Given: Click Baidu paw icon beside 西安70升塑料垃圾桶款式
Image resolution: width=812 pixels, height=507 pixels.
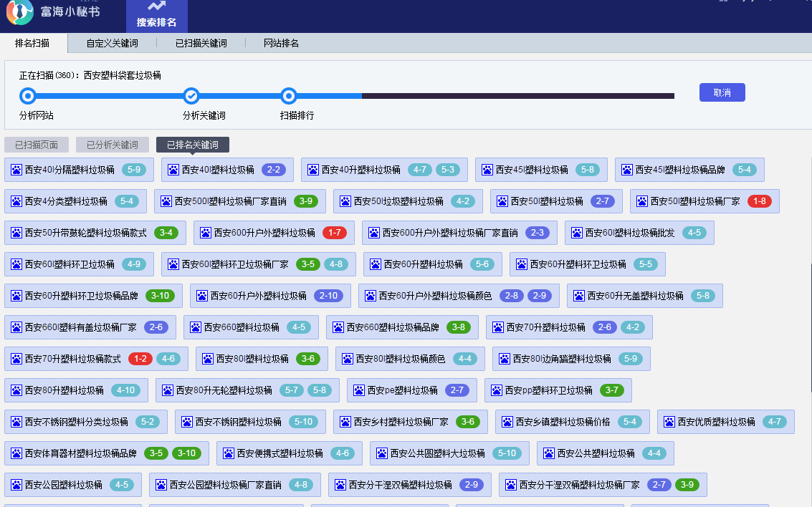Looking at the screenshot, I should point(16,359).
